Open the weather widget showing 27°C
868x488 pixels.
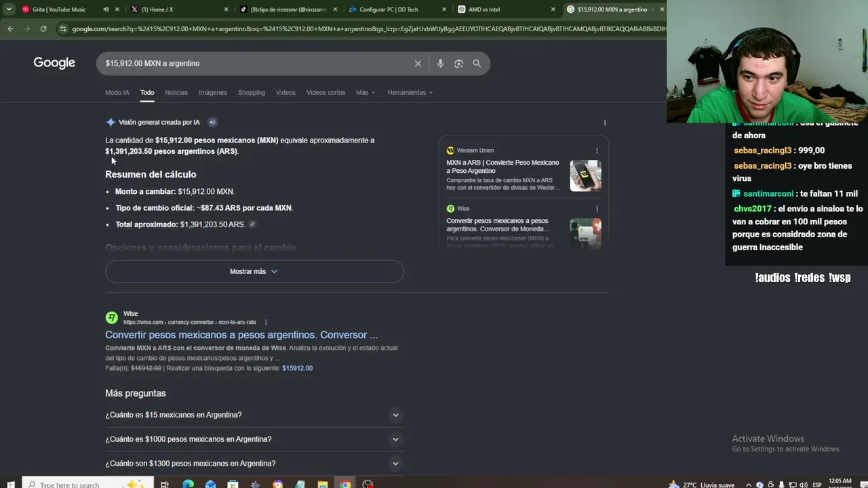point(702,485)
